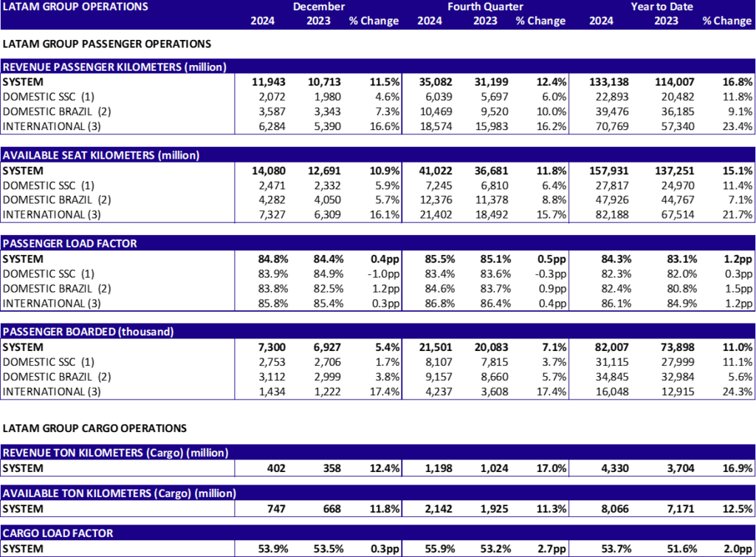Viewport: 756px width, 557px height.
Task: Select the cell showing 70,769
Action: pyautogui.click(x=612, y=126)
